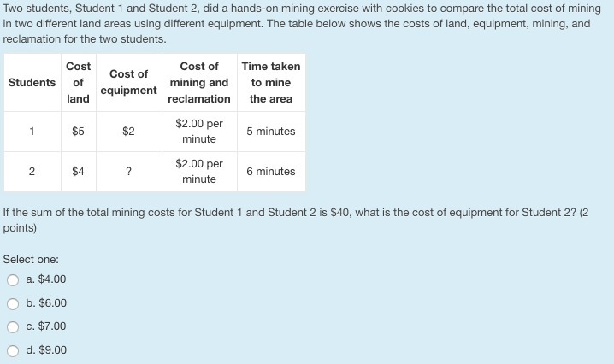
Task: Click the "Students" column header
Action: (32, 82)
